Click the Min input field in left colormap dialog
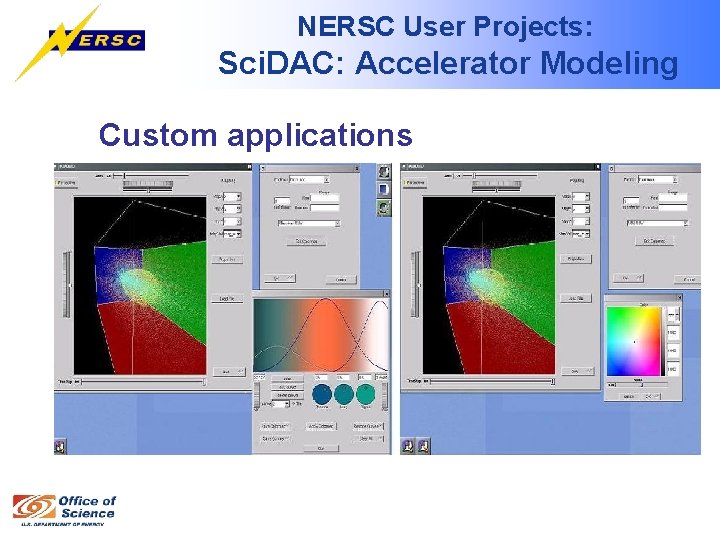This screenshot has width=720, height=540. click(325, 198)
